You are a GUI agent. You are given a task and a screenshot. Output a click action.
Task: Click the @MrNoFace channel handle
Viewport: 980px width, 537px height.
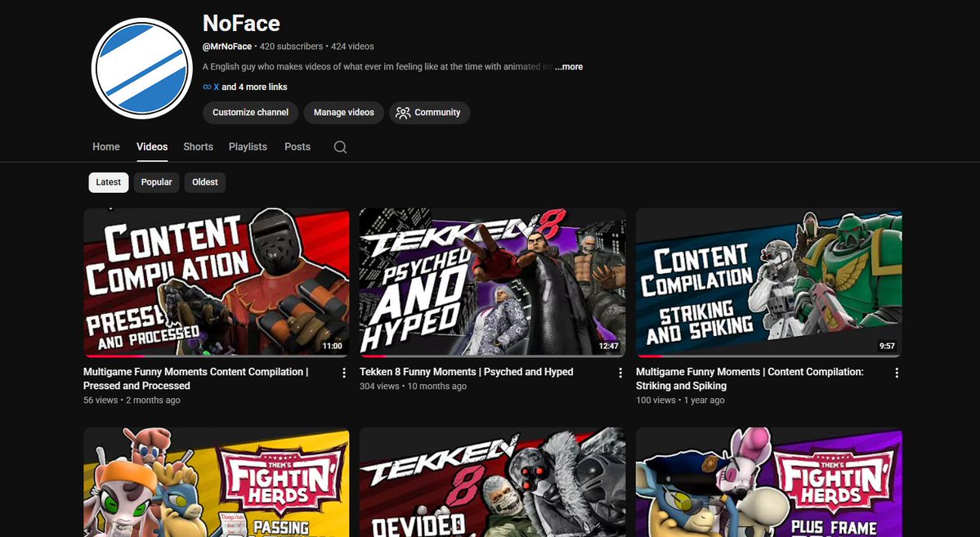pos(227,47)
